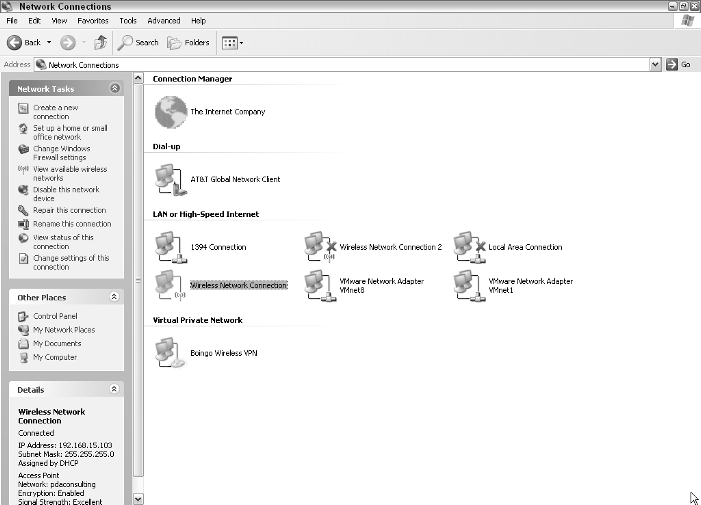Select The Internet Company globe icon
This screenshot has height=505, width=701.
171,112
